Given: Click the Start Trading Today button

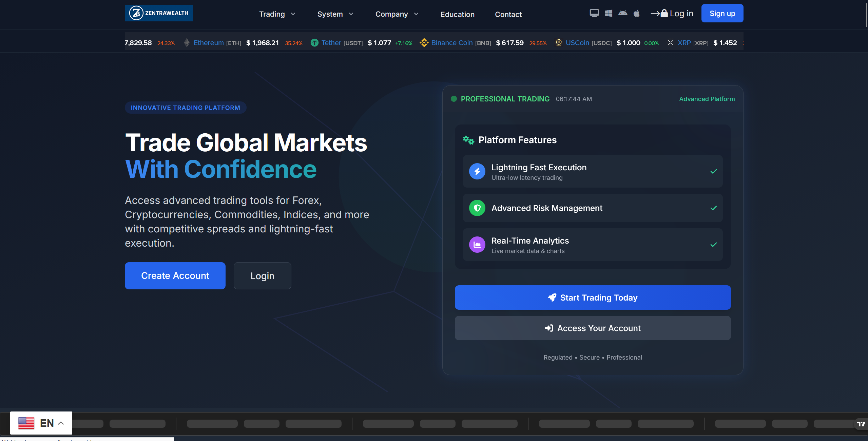Looking at the screenshot, I should coord(593,298).
